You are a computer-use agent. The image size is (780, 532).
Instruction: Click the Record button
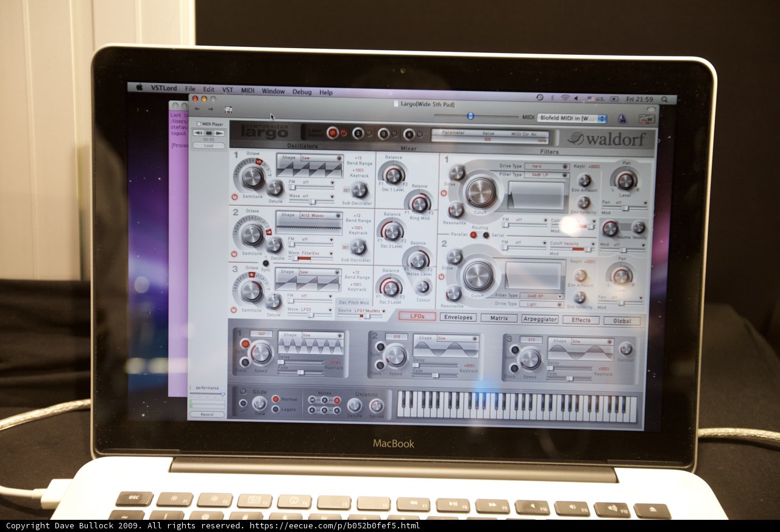pyautogui.click(x=207, y=414)
